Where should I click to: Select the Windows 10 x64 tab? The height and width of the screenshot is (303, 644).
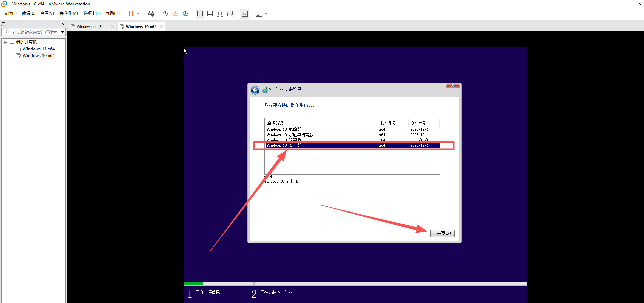click(141, 27)
